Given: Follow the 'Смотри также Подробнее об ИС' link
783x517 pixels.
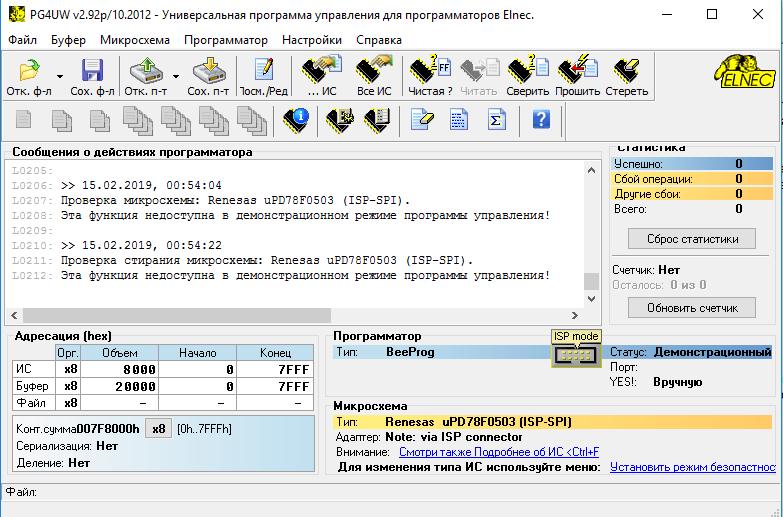Looking at the screenshot, I should coord(498,452).
